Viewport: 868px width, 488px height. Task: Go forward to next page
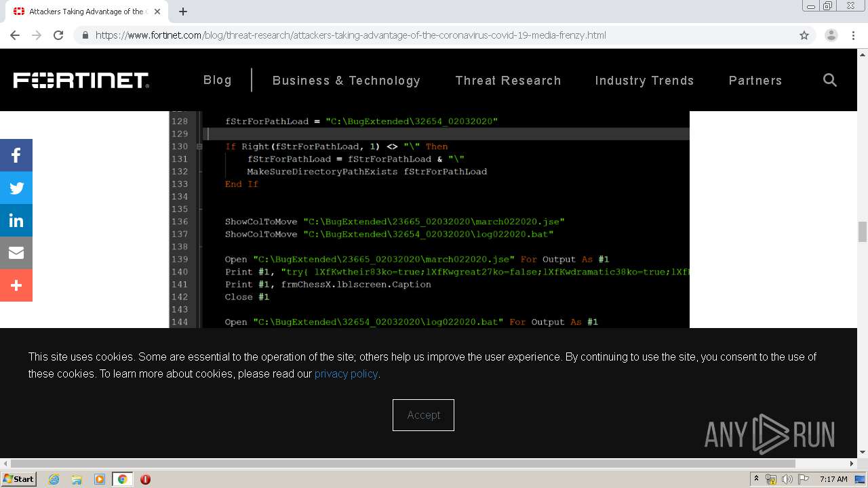tap(37, 35)
